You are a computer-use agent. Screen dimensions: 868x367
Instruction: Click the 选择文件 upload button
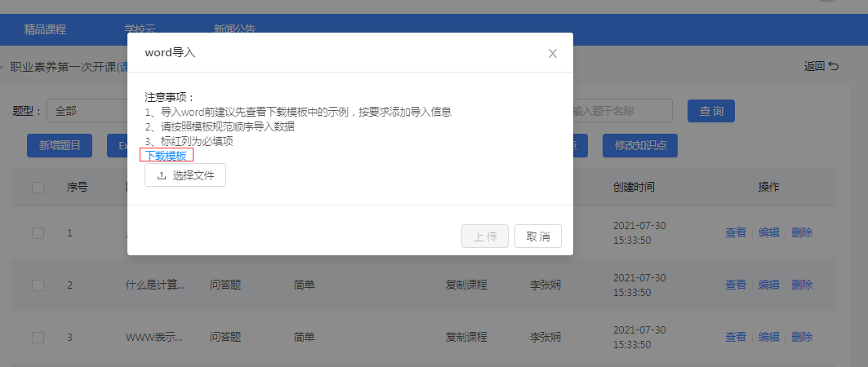pyautogui.click(x=185, y=175)
